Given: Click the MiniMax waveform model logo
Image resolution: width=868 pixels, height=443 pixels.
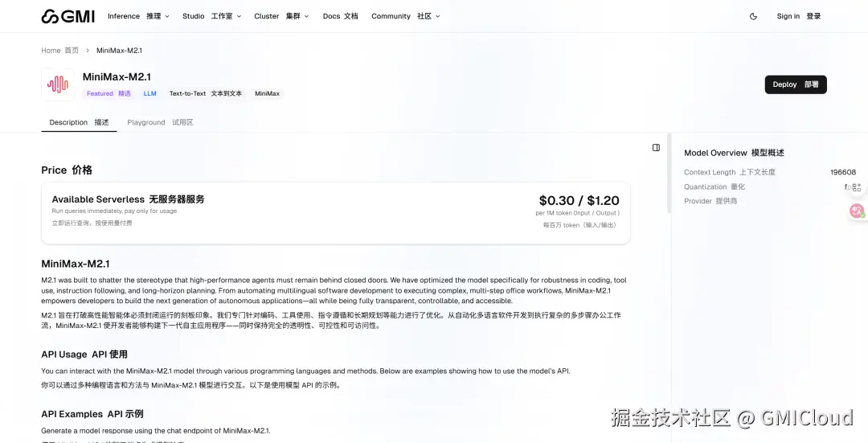Looking at the screenshot, I should click(58, 84).
